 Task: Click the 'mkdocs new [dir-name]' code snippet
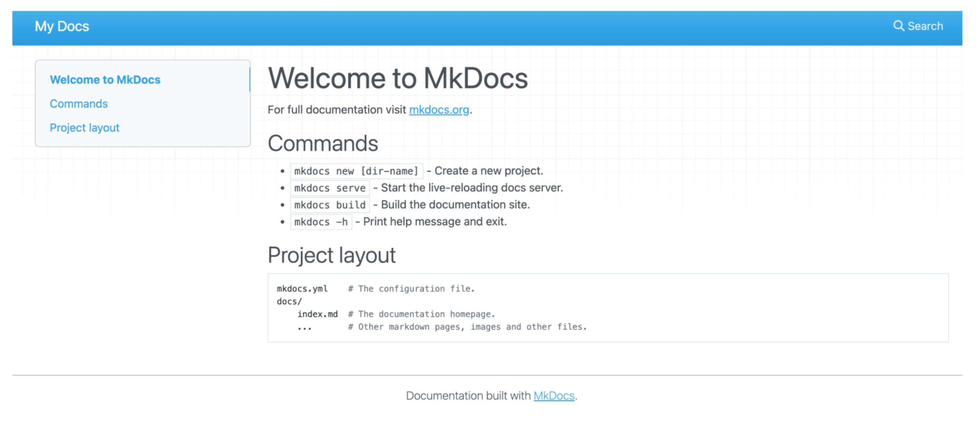click(x=357, y=171)
